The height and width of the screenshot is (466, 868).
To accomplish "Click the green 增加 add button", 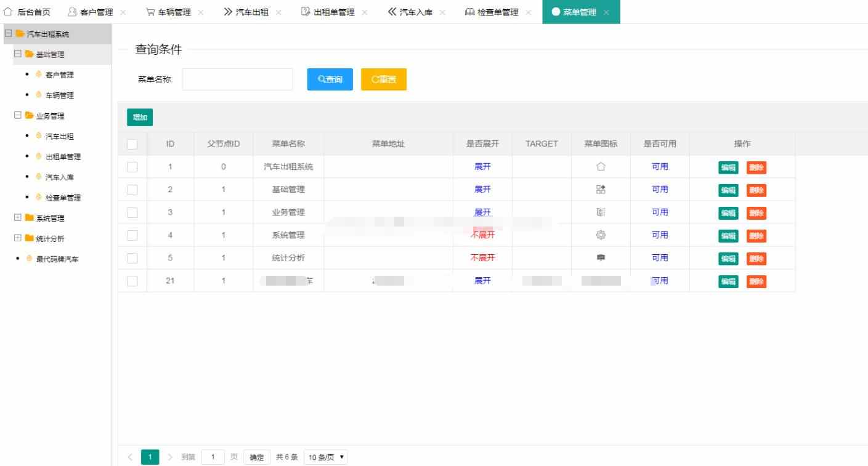I will pos(140,118).
